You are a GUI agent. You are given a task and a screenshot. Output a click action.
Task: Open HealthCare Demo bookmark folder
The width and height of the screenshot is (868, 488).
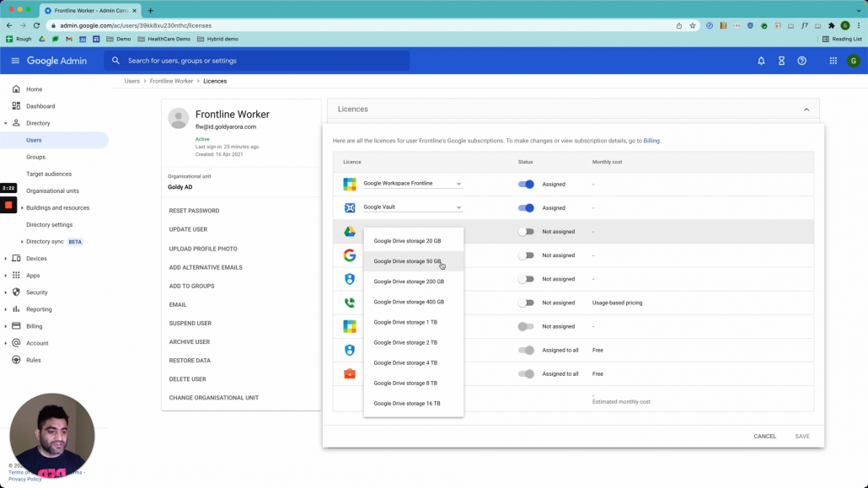[163, 40]
